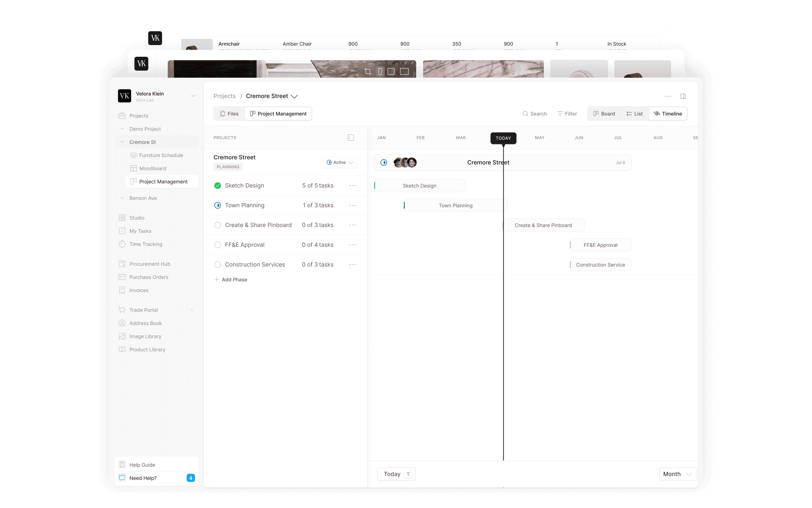
Task: Click the Purchase Orders card icon
Action: pos(122,277)
